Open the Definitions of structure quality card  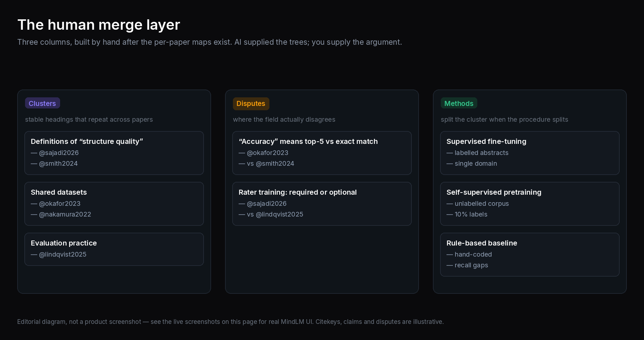point(114,153)
